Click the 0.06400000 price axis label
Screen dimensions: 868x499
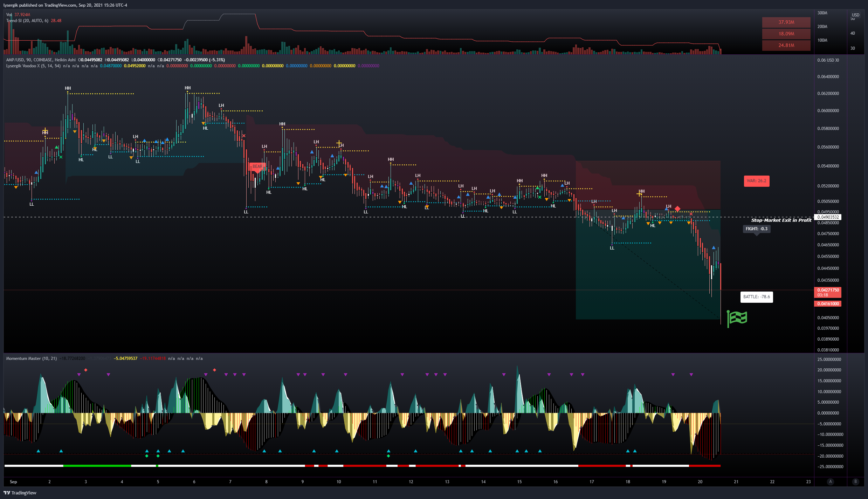coord(828,77)
